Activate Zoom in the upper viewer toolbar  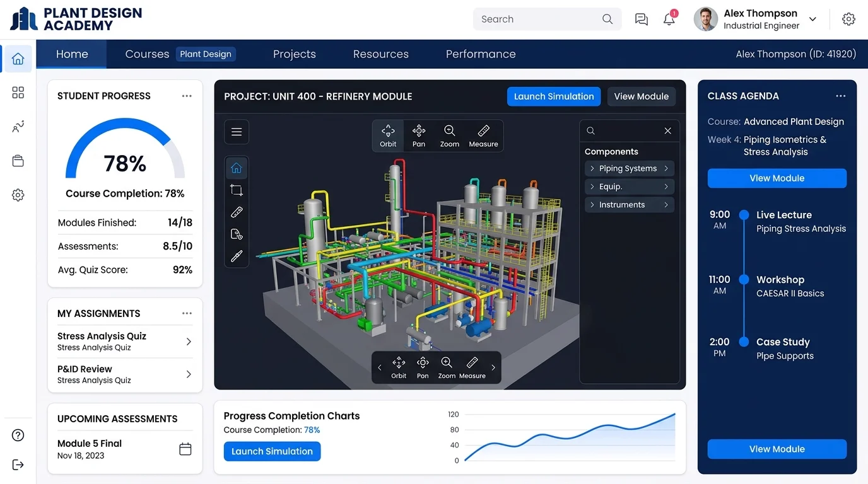coord(449,135)
